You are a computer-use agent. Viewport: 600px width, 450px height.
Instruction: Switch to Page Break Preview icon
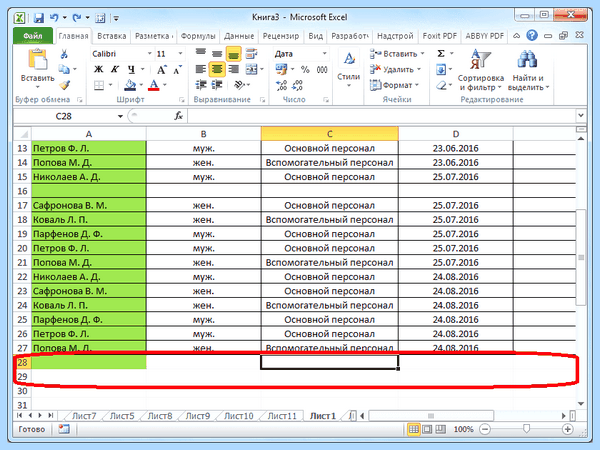click(x=441, y=429)
